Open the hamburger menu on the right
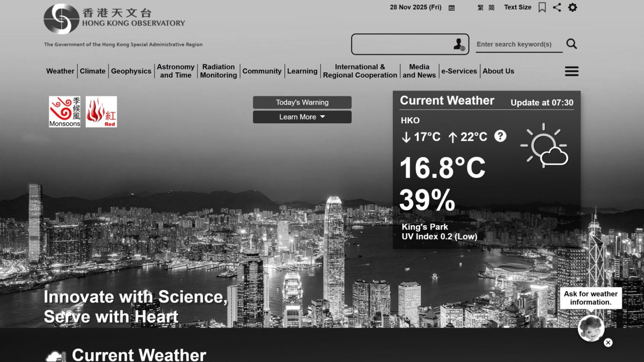Screen dimensions: 644x362 [x=572, y=71]
